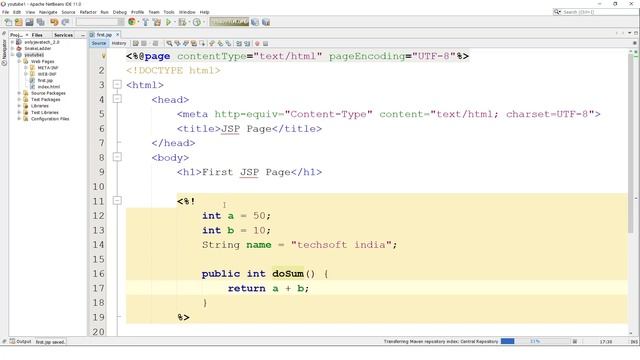Screen dimensions: 640x360
Task: Collapse the body tag code fold
Action: tap(117, 157)
